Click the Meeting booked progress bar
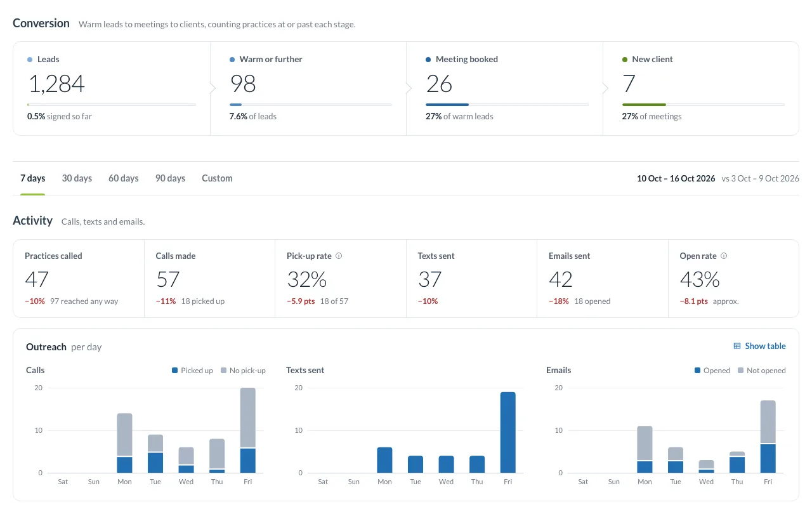Image resolution: width=812 pixels, height=514 pixels. pos(507,105)
